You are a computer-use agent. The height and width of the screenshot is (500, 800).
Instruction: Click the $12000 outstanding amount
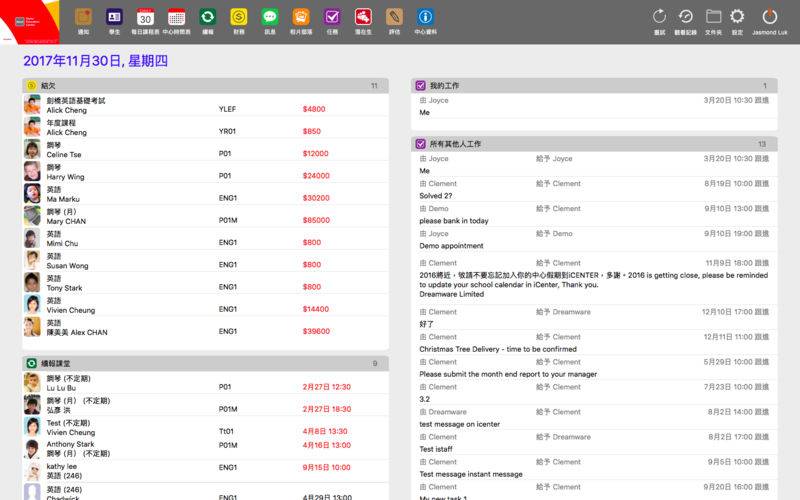(315, 154)
